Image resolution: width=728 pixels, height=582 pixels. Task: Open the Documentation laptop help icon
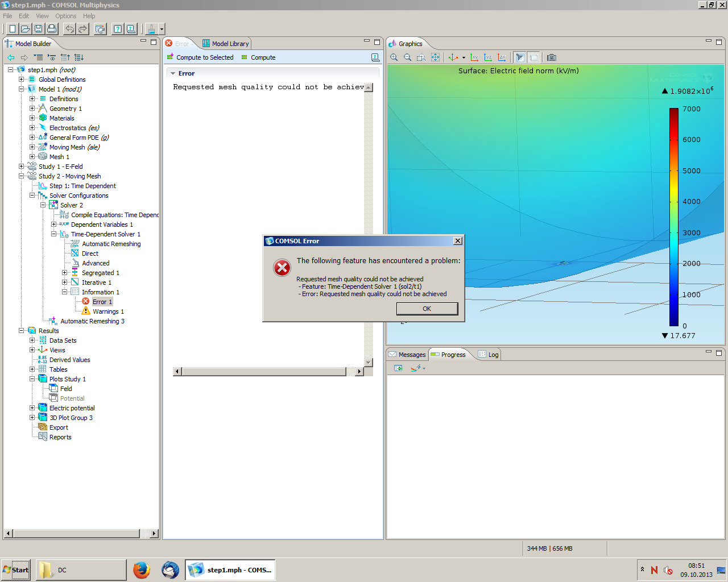[131, 29]
